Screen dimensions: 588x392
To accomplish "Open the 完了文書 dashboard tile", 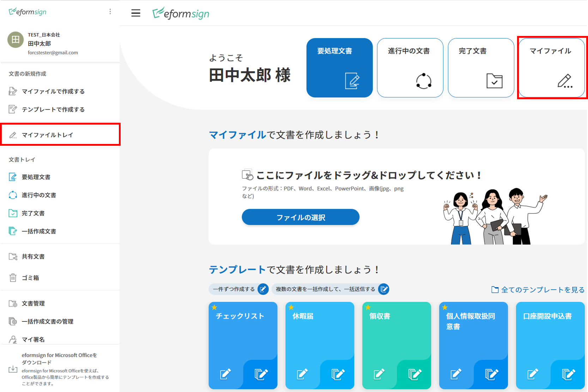I will point(481,68).
